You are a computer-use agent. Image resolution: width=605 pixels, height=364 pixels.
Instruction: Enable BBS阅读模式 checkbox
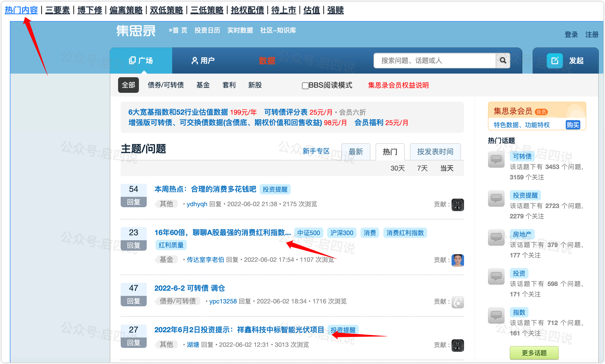click(305, 86)
